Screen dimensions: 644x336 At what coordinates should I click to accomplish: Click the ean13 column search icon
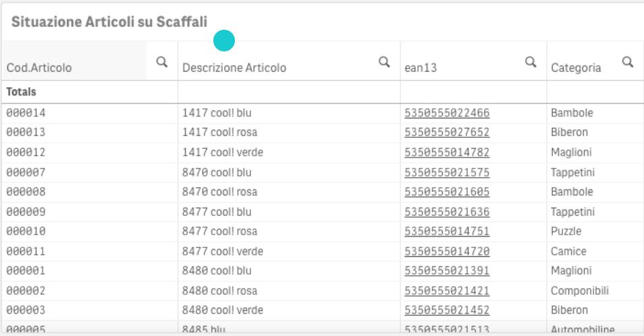pyautogui.click(x=531, y=62)
